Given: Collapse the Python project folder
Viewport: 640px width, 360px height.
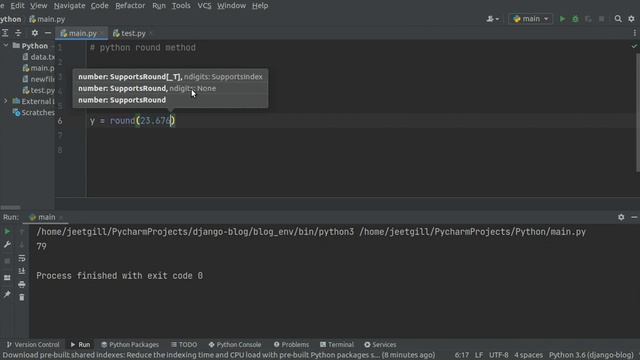Looking at the screenshot, I should coord(6,46).
